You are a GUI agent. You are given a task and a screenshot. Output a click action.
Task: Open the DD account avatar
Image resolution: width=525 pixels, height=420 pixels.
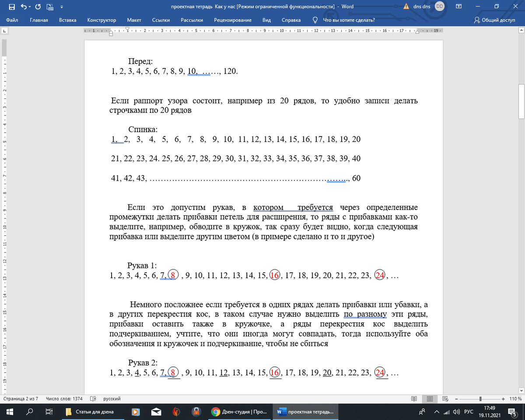click(x=440, y=7)
